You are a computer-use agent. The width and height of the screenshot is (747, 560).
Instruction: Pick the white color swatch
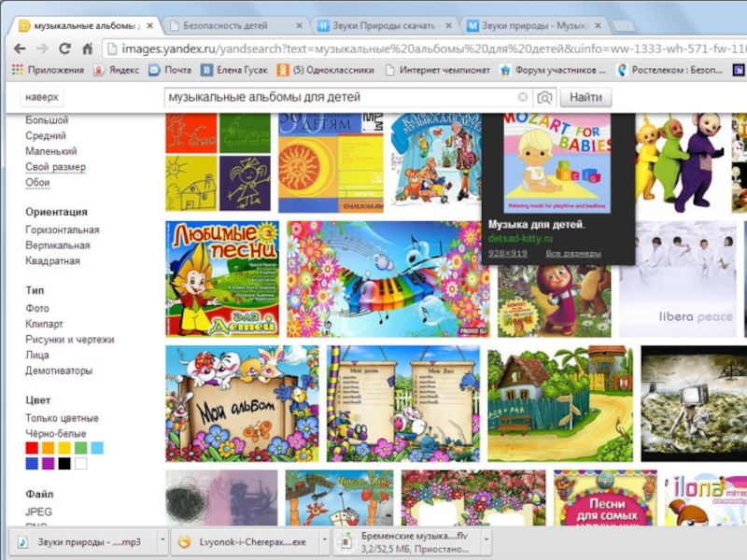click(x=81, y=464)
